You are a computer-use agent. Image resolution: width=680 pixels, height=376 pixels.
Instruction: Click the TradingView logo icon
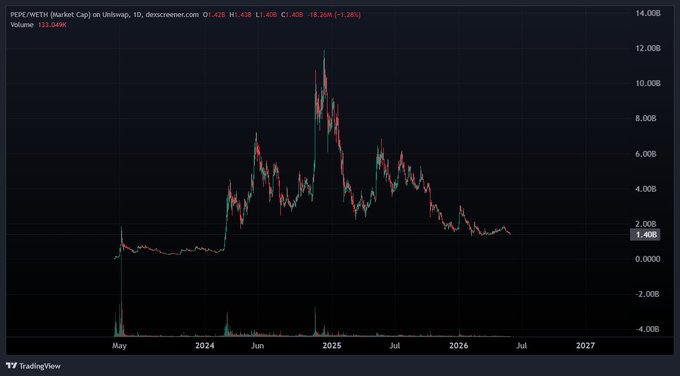11,366
